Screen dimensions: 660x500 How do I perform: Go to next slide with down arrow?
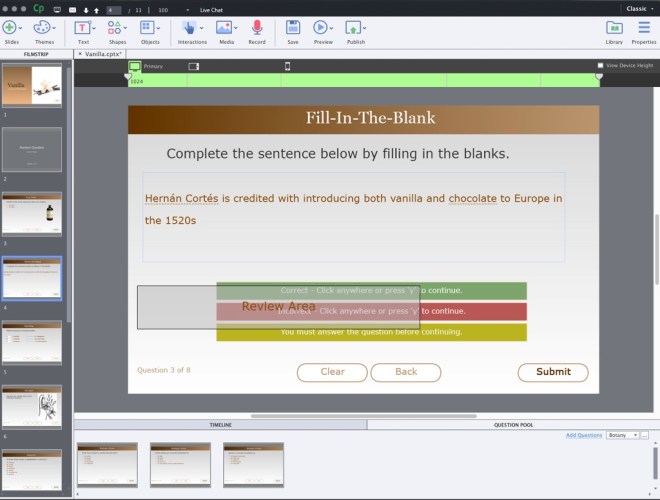pos(86,10)
